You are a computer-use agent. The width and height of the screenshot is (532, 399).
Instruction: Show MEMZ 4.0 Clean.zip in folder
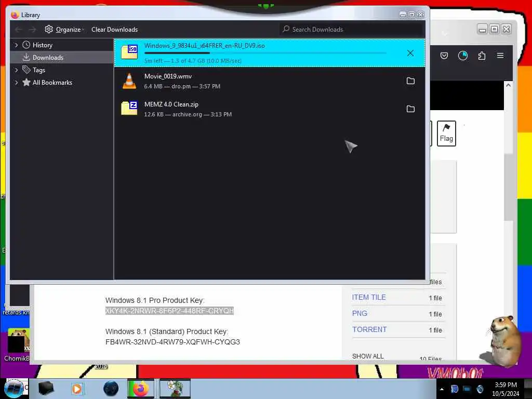[x=410, y=109]
